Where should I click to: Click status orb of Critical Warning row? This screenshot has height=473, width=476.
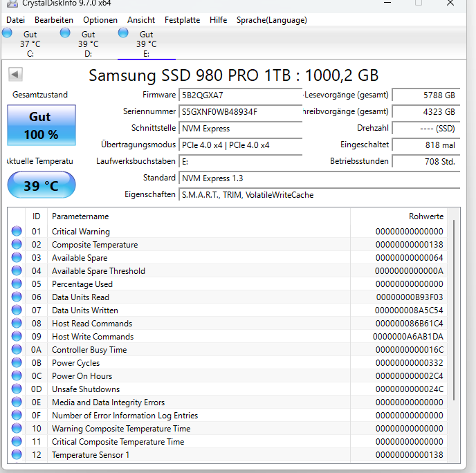17,231
